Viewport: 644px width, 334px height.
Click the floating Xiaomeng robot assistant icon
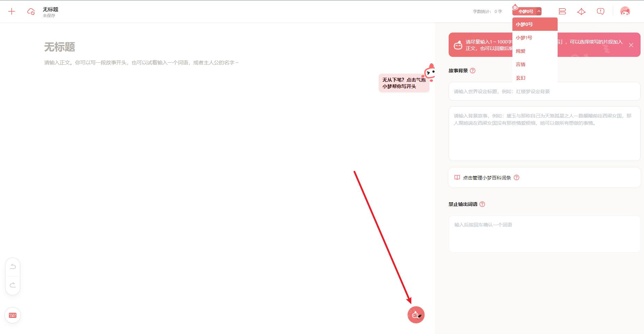pos(416,314)
